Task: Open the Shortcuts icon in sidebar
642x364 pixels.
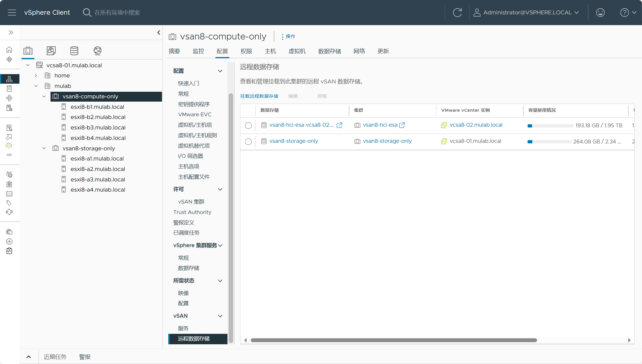Action: click(9, 59)
